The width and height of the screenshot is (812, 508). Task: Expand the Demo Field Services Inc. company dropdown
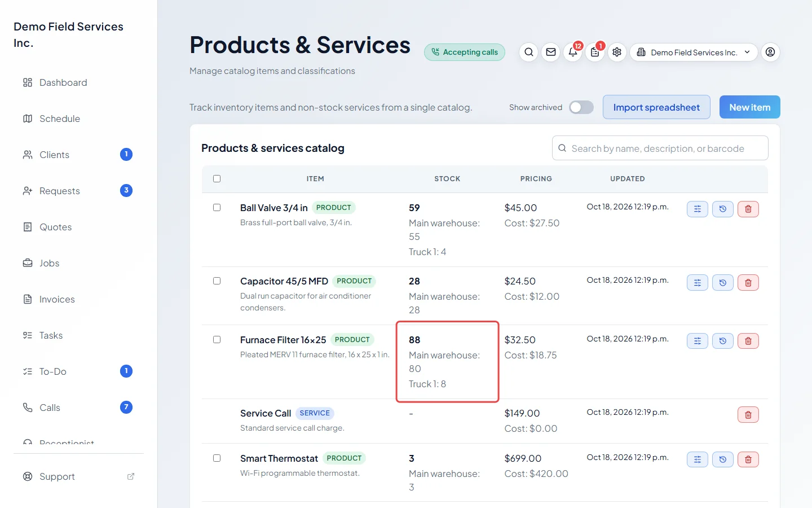coord(694,52)
